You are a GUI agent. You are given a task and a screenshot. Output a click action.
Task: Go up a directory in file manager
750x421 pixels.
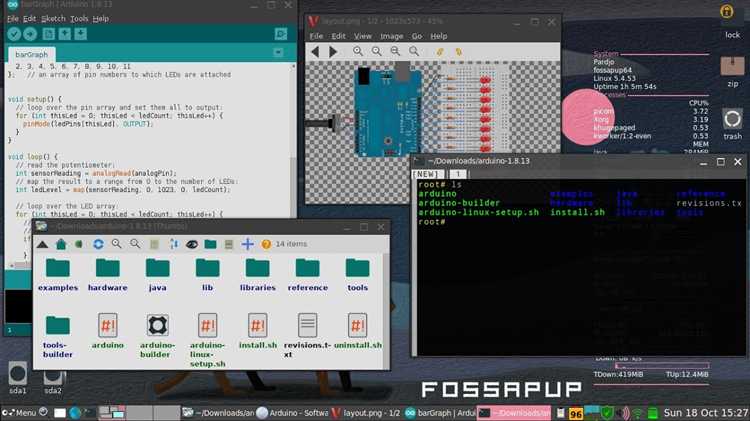[42, 244]
